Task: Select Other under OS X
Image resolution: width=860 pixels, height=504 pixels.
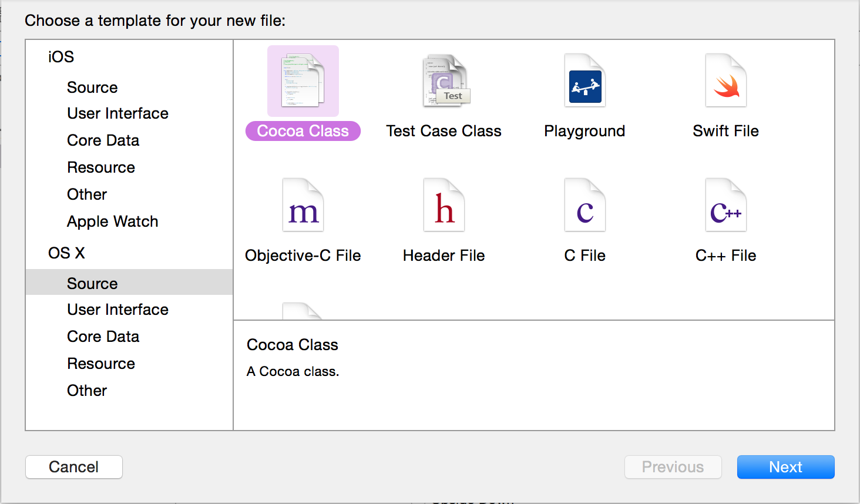Action: click(x=87, y=391)
